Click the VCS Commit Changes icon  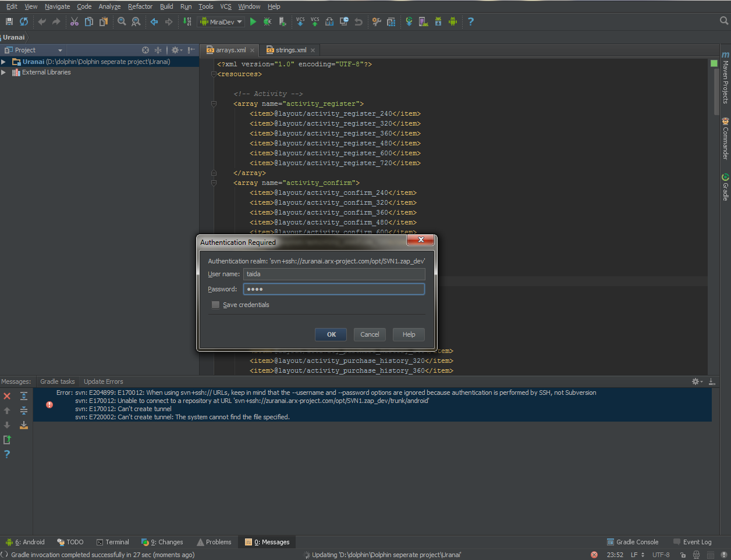point(315,22)
